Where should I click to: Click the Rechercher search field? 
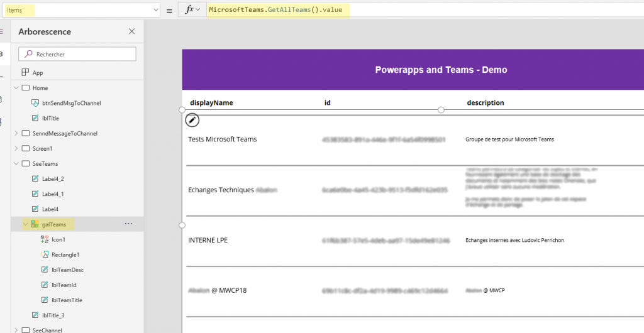(x=77, y=54)
